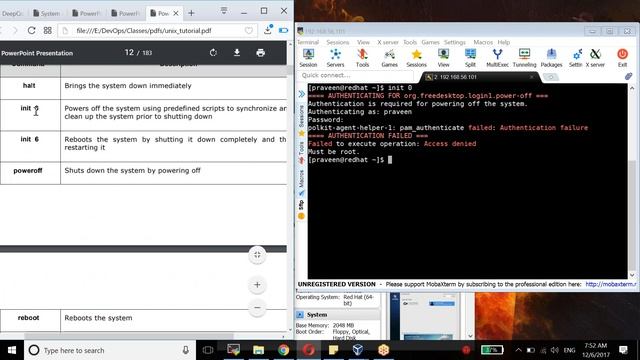Open the Help menu in MobaXterm

coord(504,42)
